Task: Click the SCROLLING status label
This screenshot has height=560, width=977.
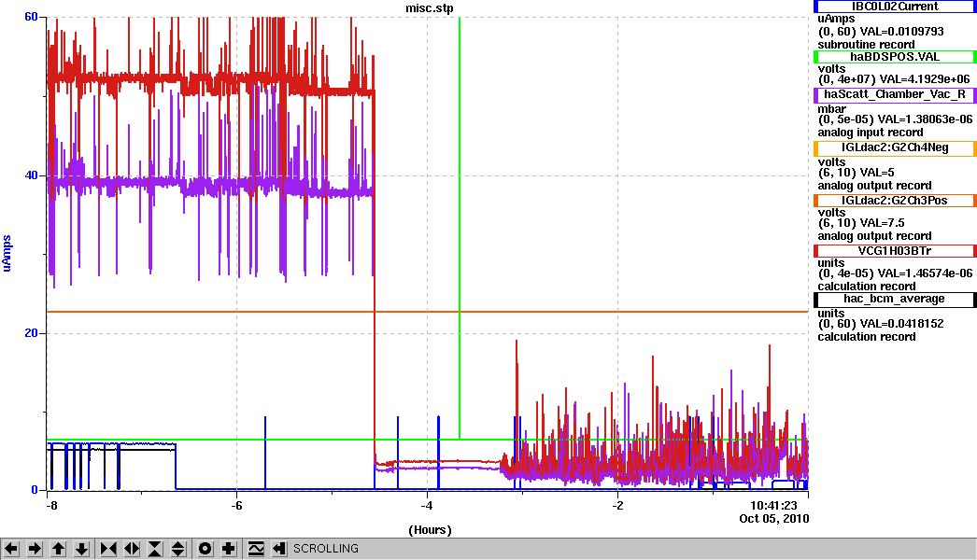Action: 326,549
